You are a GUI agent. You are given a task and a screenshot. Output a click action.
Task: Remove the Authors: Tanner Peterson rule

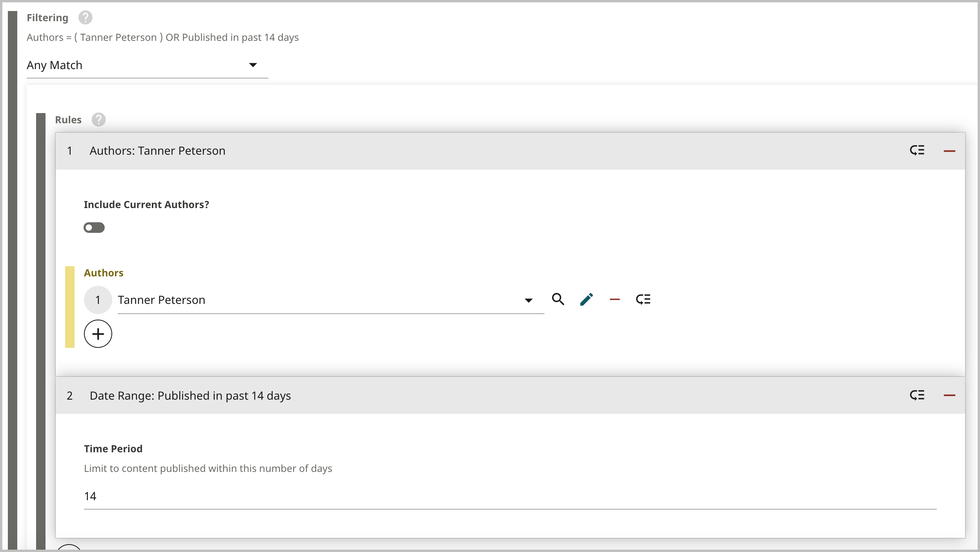(x=949, y=151)
